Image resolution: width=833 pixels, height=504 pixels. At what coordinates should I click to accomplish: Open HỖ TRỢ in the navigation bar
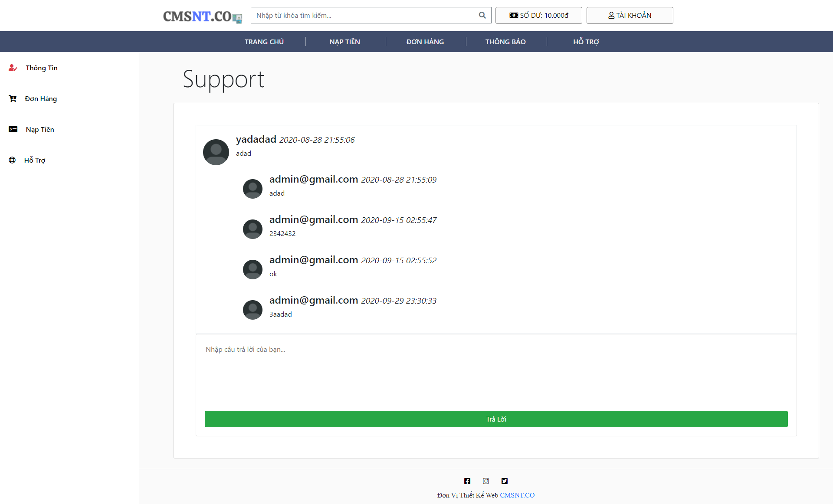click(586, 42)
